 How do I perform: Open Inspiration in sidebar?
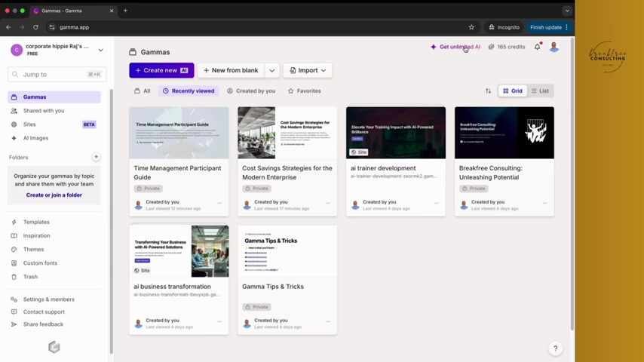click(54, 235)
